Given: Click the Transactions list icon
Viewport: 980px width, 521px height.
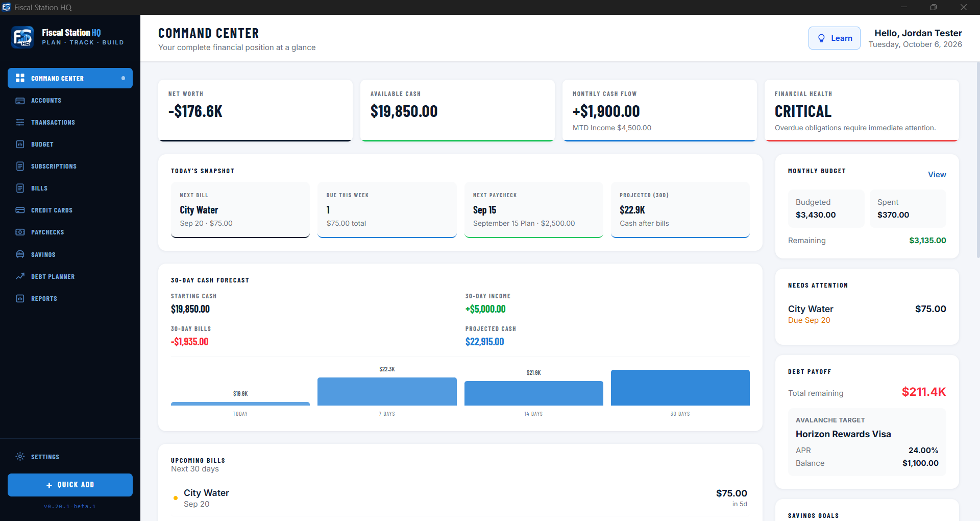Looking at the screenshot, I should coord(20,123).
